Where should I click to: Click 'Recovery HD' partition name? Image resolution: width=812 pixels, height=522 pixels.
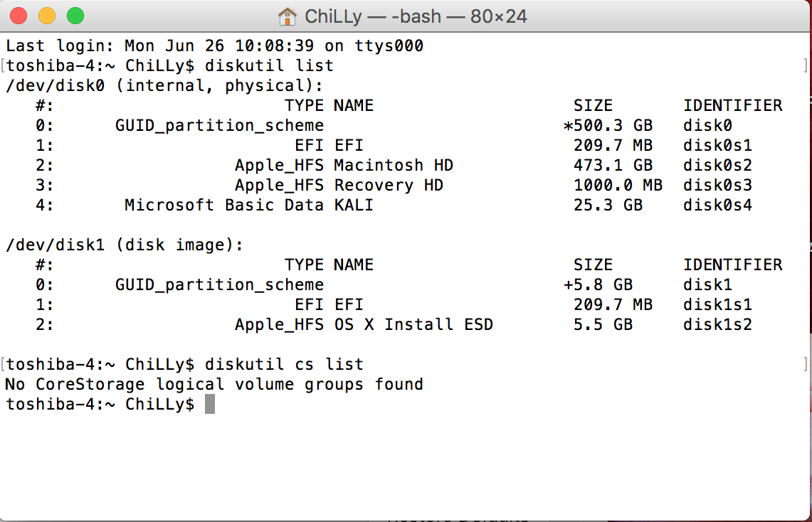point(389,185)
